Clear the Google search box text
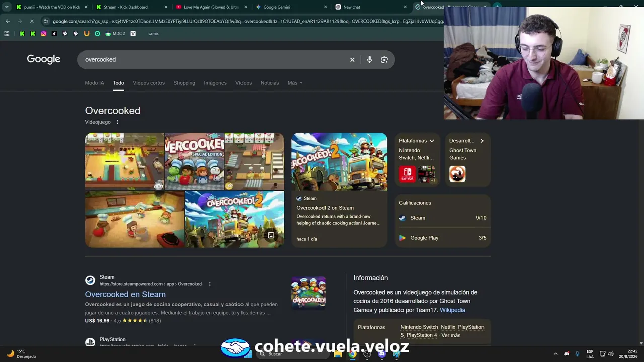Viewport: 644px width, 362px height. (x=352, y=60)
